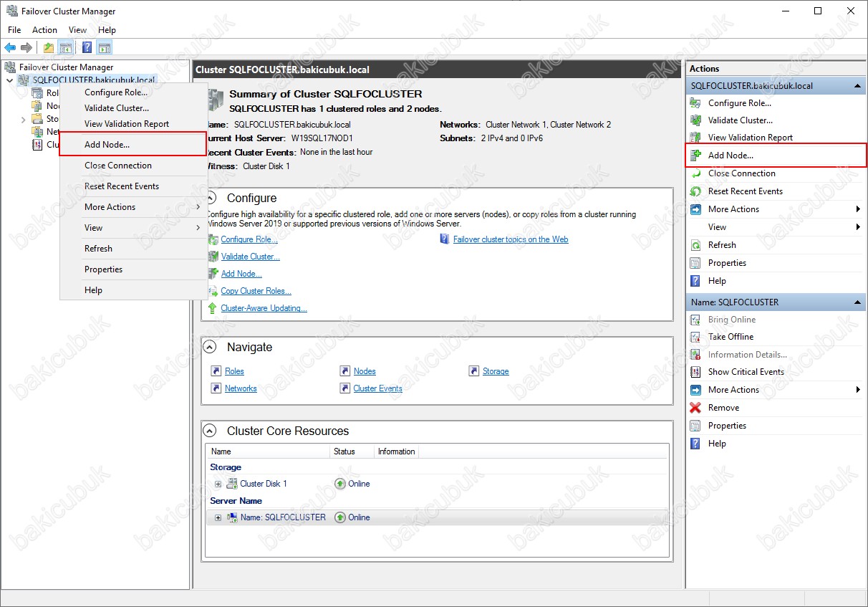Viewport: 868px width, 607px height.
Task: Click the Take Offline icon in the Actions pane
Action: coord(695,337)
